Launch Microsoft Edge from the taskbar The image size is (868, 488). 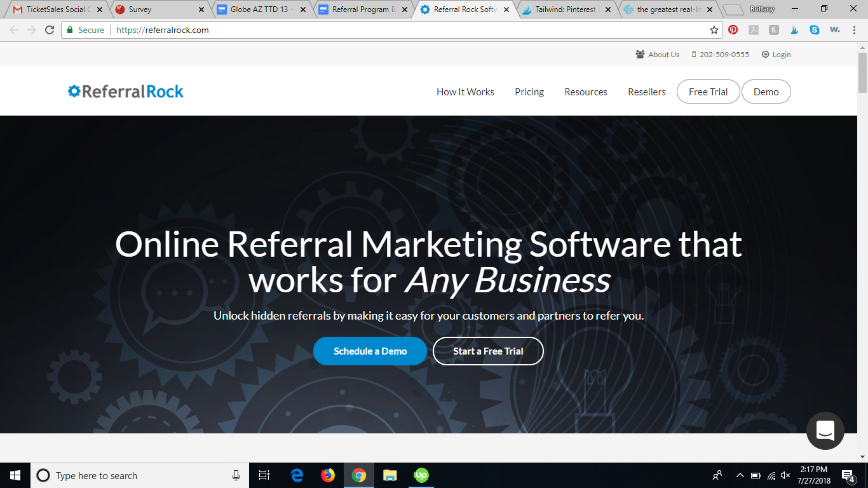click(297, 475)
